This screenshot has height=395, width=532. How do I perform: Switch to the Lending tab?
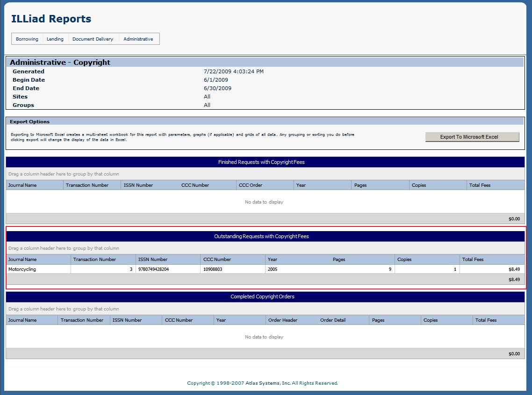[x=55, y=39]
